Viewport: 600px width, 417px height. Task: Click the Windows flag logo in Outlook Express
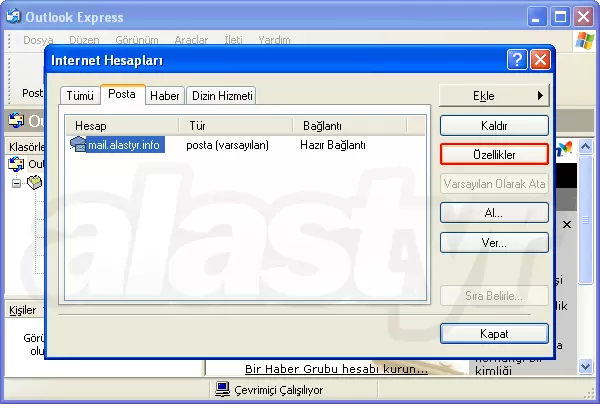pos(584,41)
